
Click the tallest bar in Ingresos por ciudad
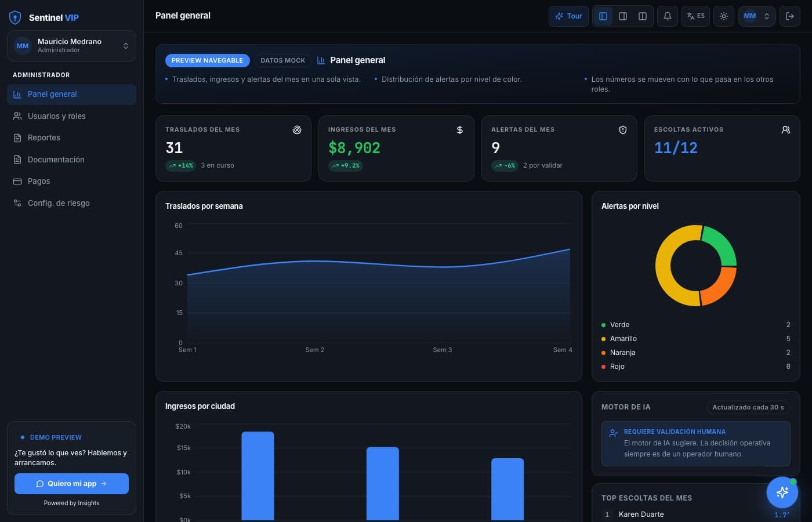point(258,476)
